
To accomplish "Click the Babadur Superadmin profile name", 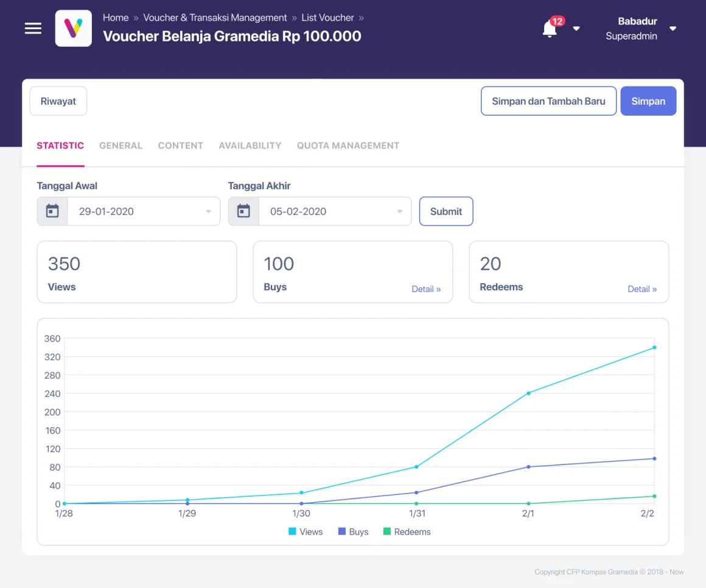I will [x=631, y=29].
